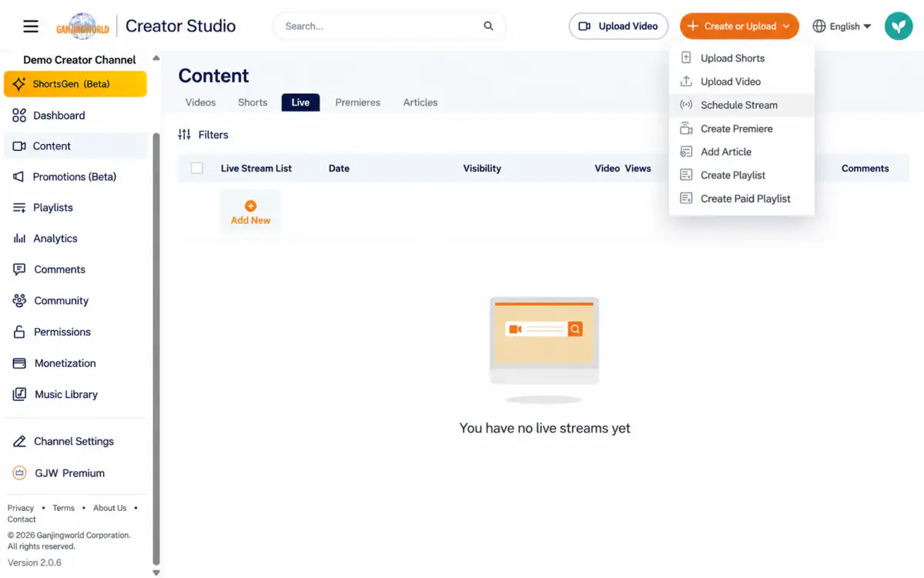Viewport: 924px width, 578px height.
Task: Click the Ganjingworld logo
Action: [82, 26]
